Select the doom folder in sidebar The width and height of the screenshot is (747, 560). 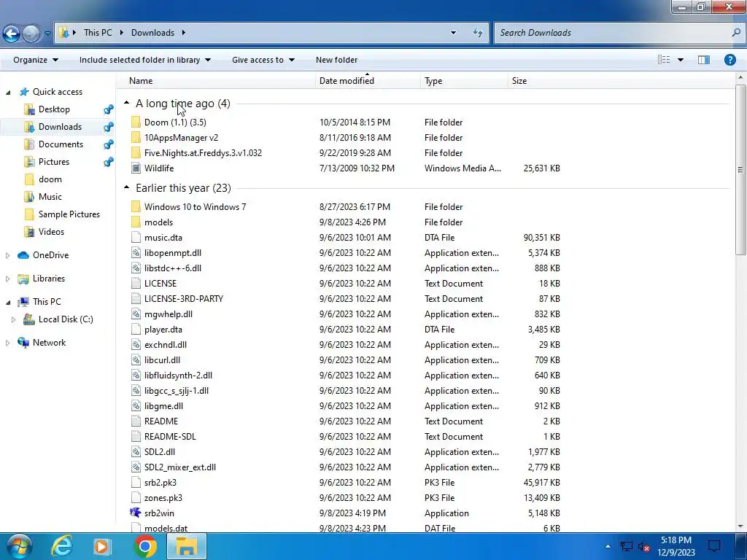coord(50,179)
